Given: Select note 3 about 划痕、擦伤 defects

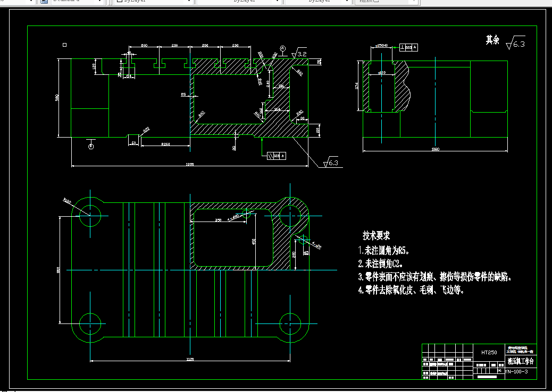Looking at the screenshot, I should (435, 277).
